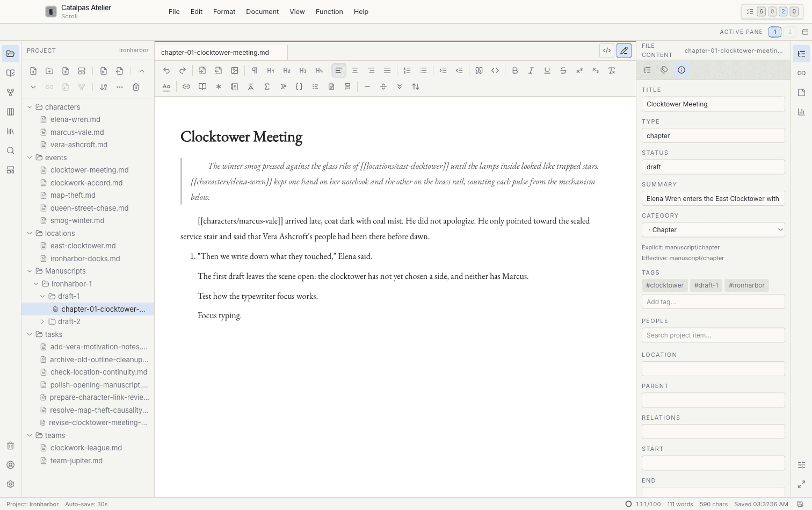Click the People search project item field
812x510 pixels.
(x=713, y=335)
